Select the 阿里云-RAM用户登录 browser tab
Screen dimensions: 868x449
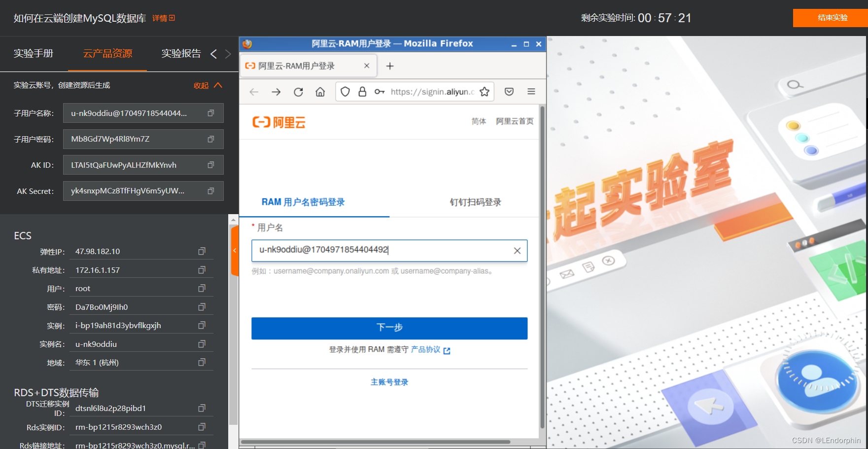pyautogui.click(x=309, y=66)
